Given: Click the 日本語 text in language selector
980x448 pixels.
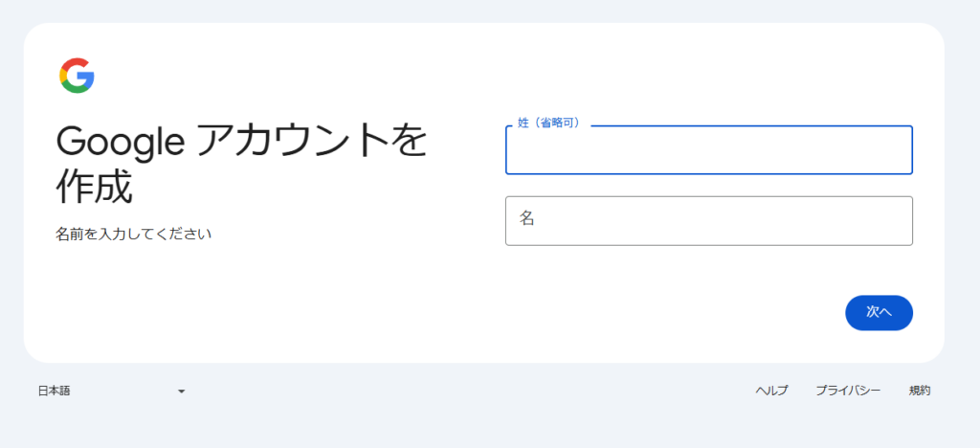Looking at the screenshot, I should pyautogui.click(x=54, y=392).
